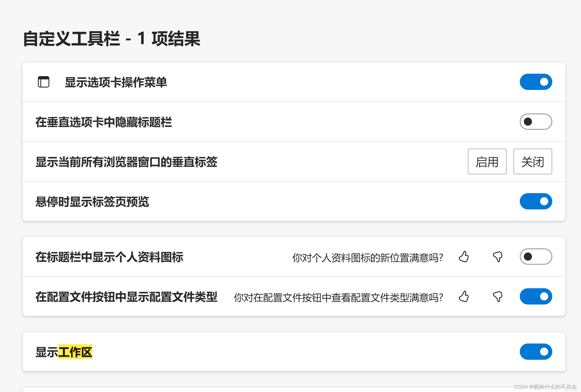Click the highlighted 工作区 search match
The width and height of the screenshot is (581, 392).
[75, 352]
